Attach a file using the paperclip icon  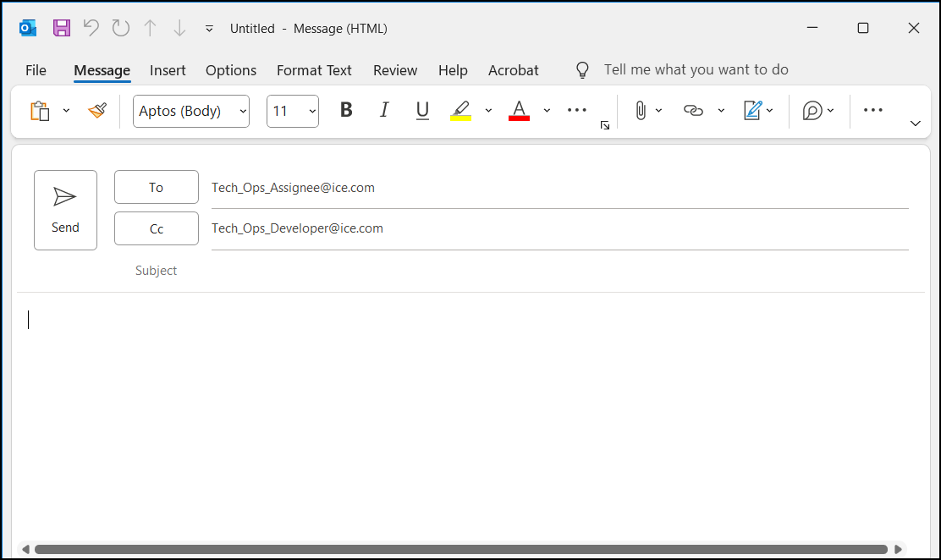pos(641,111)
